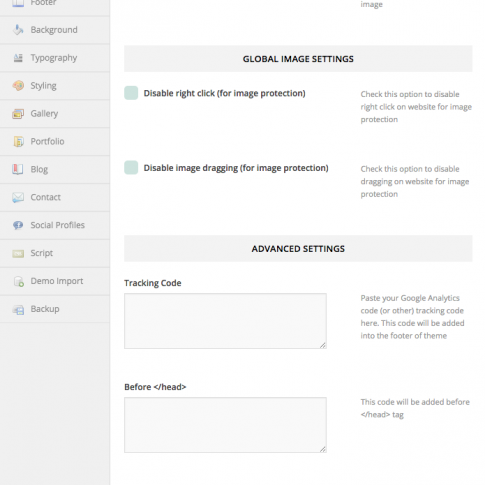Grab the Tracking Code textarea resize handle
This screenshot has width=485, height=485.
323,345
